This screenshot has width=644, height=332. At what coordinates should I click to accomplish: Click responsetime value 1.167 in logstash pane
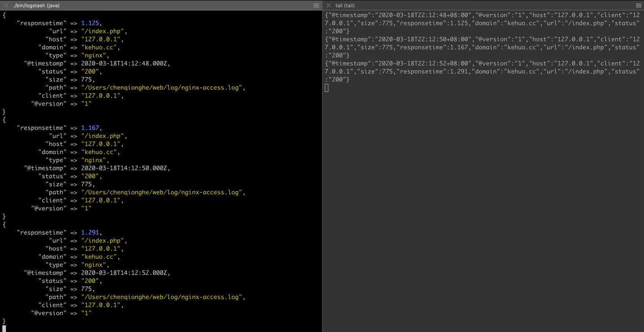(90, 128)
